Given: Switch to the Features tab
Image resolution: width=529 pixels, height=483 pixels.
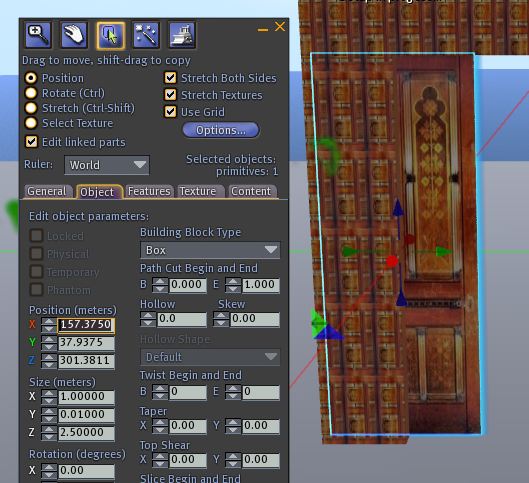Looking at the screenshot, I should pyautogui.click(x=149, y=191).
